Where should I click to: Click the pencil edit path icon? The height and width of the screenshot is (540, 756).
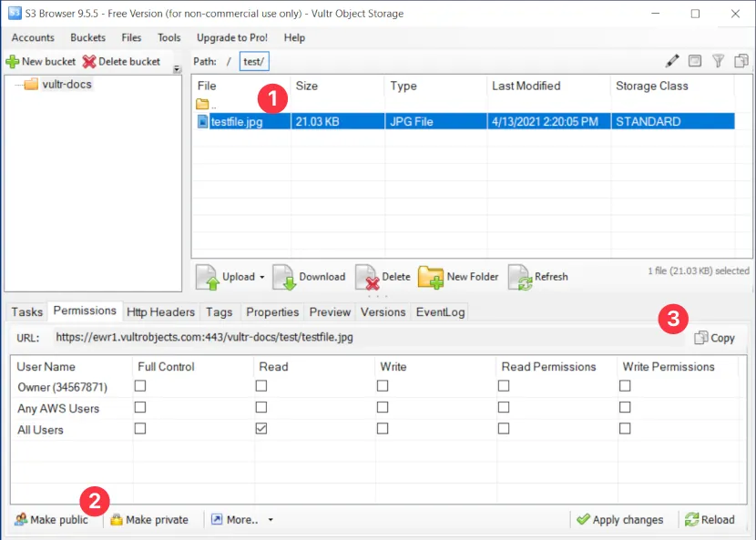tap(672, 61)
